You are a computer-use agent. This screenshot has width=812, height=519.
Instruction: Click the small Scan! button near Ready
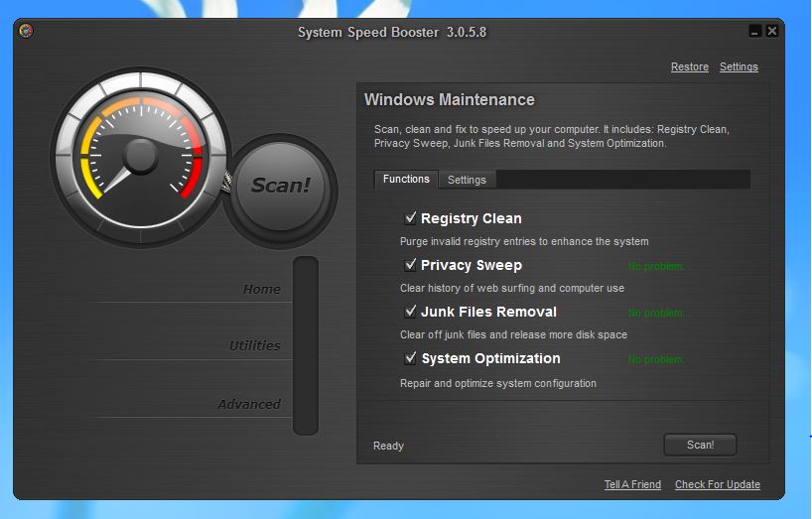pyautogui.click(x=700, y=445)
